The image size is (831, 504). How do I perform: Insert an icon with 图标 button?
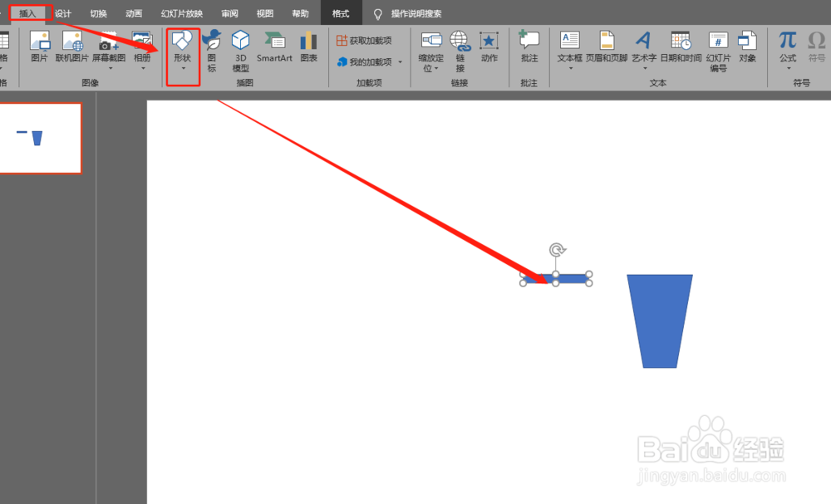212,51
